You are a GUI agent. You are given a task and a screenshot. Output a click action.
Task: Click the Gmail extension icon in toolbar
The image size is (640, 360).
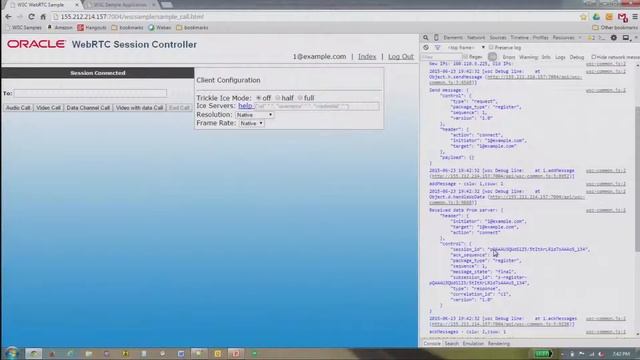[622, 17]
